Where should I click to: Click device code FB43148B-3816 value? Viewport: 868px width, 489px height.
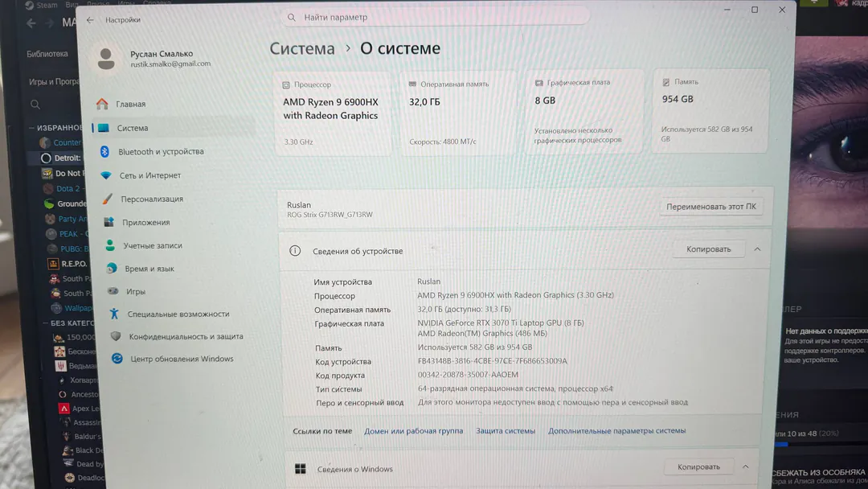tap(492, 361)
